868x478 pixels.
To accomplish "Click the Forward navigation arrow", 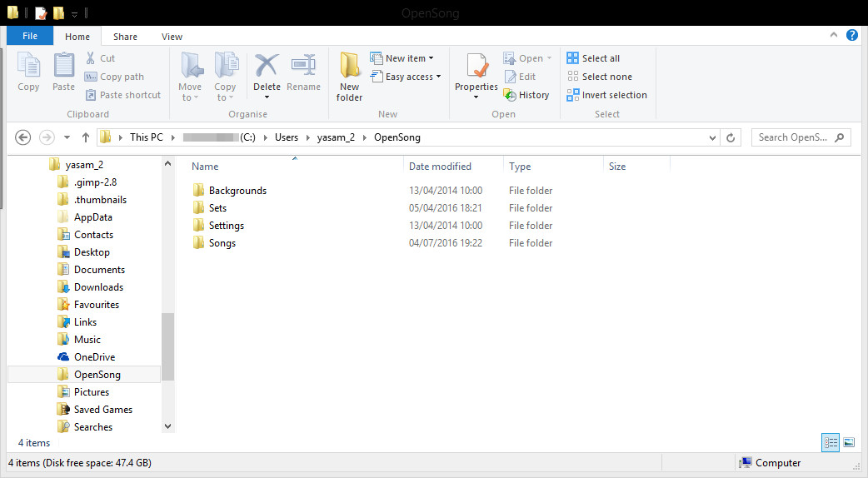I will click(47, 137).
